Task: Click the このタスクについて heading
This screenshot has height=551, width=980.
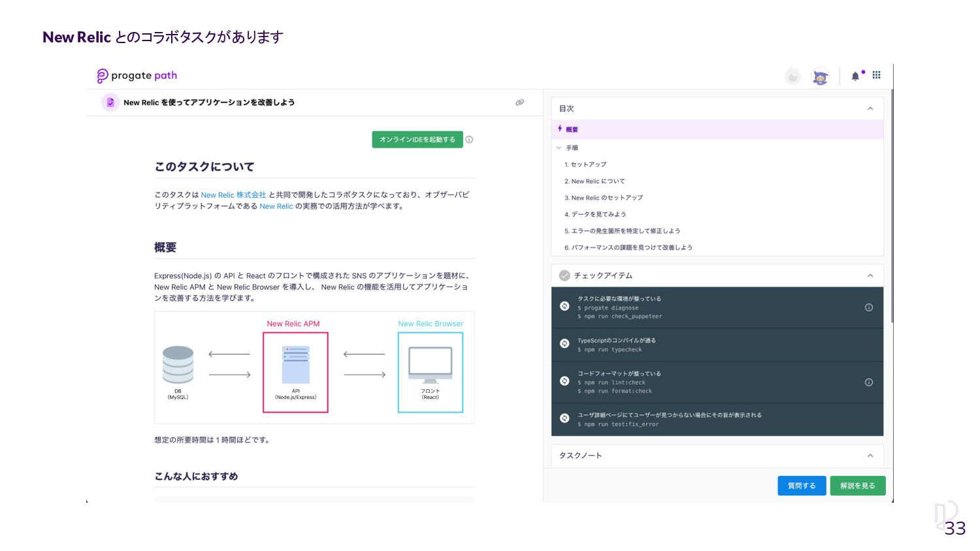Action: point(204,167)
